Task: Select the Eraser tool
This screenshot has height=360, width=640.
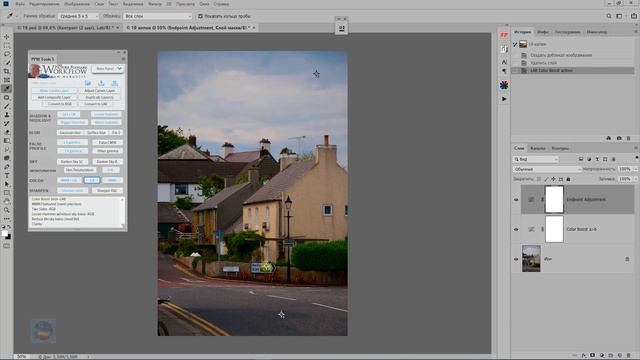Action: tap(7, 132)
